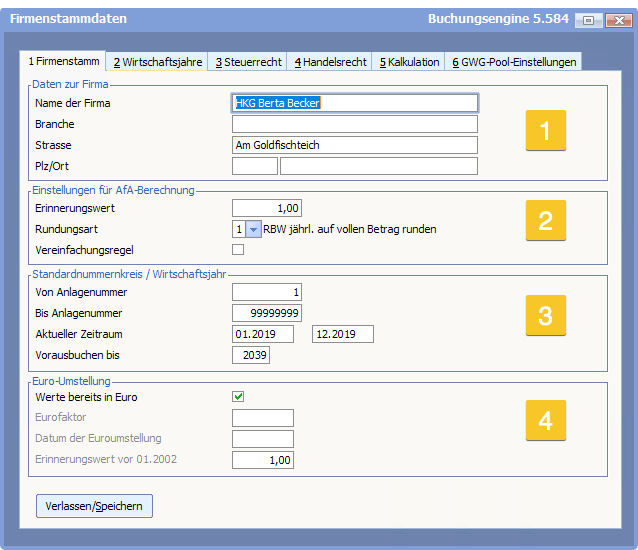Image resolution: width=638 pixels, height=550 pixels.
Task: Close the Firmenstammdaten window
Action: click(x=617, y=19)
